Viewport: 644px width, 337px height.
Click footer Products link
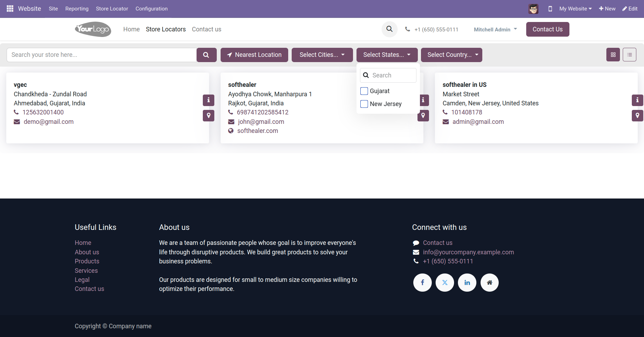(x=87, y=261)
